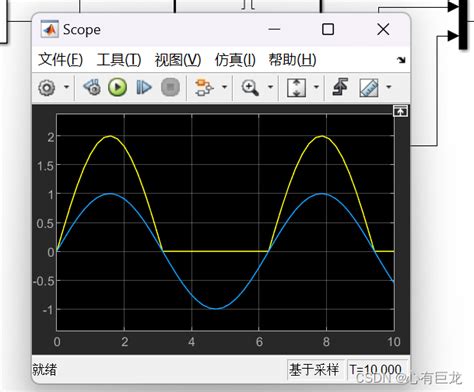Viewport: 474px width, 392px height.
Task: Expand the dropdown arrow beside Scale Axes
Action: pyautogui.click(x=317, y=87)
